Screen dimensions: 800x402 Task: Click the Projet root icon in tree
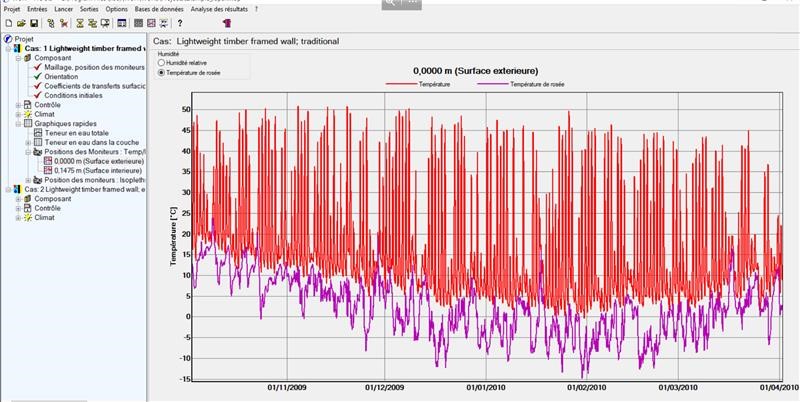(x=8, y=39)
